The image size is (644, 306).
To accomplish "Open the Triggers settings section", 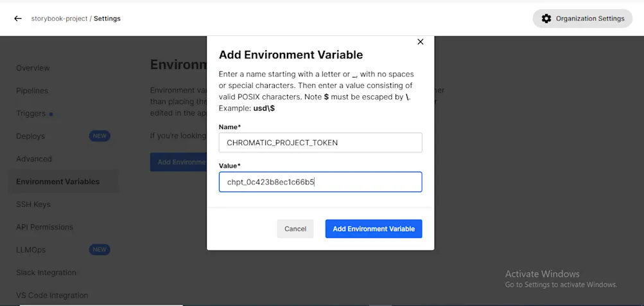I will (x=31, y=114).
